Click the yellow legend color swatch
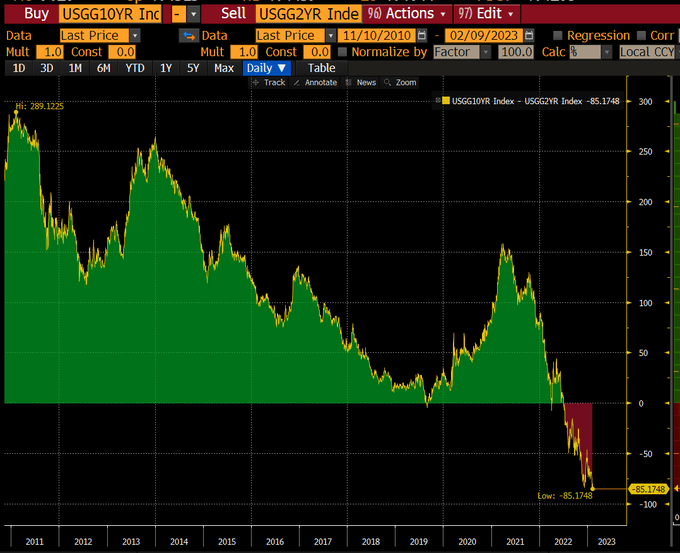 [x=446, y=101]
